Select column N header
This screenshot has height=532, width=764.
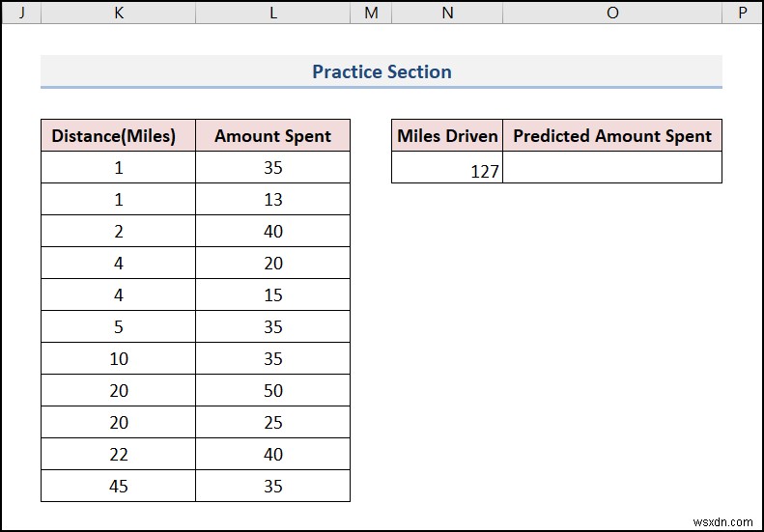pos(447,13)
